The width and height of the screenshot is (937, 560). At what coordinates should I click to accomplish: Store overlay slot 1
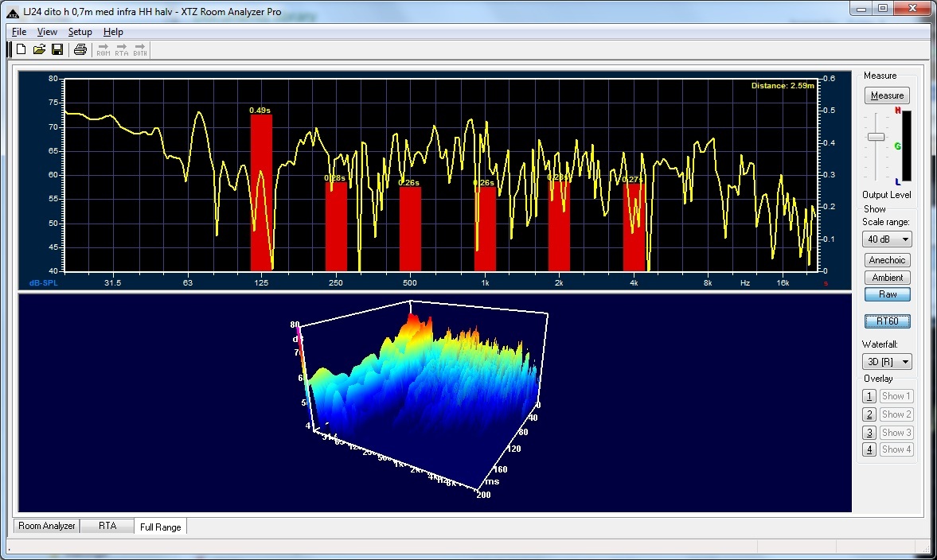[869, 396]
